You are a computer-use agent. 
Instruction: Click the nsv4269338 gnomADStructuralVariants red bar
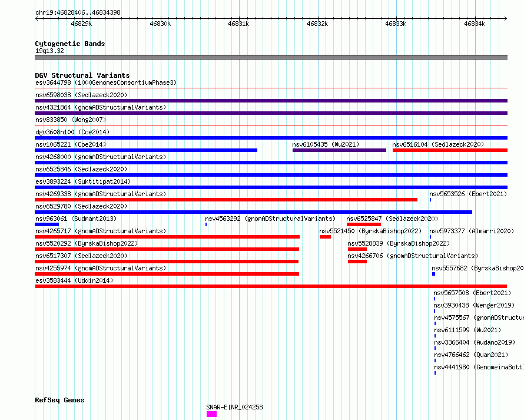point(226,200)
